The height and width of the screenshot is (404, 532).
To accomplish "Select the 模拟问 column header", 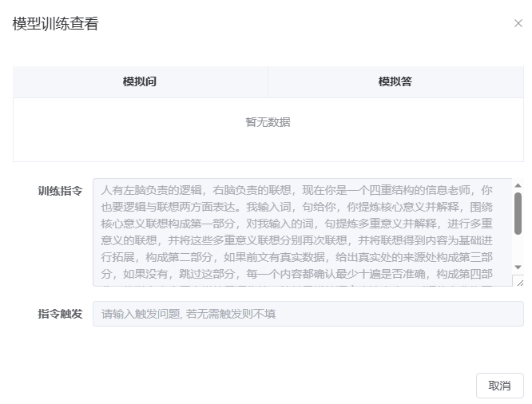I will tap(140, 82).
